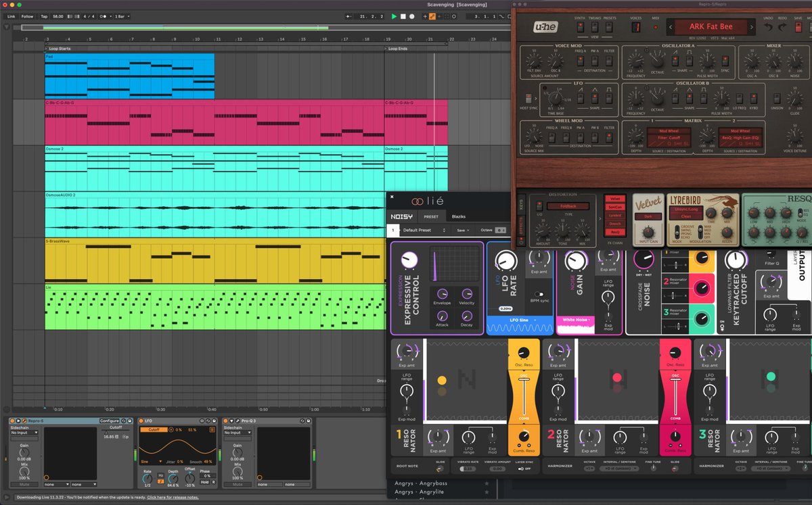Click the Play button in Ableton transport

point(394,16)
